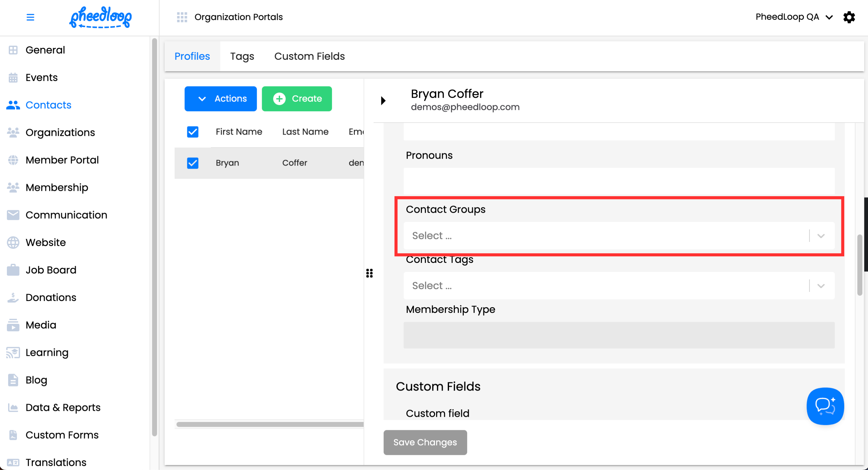Click the Website globe icon
This screenshot has height=470, width=868.
pyautogui.click(x=13, y=243)
